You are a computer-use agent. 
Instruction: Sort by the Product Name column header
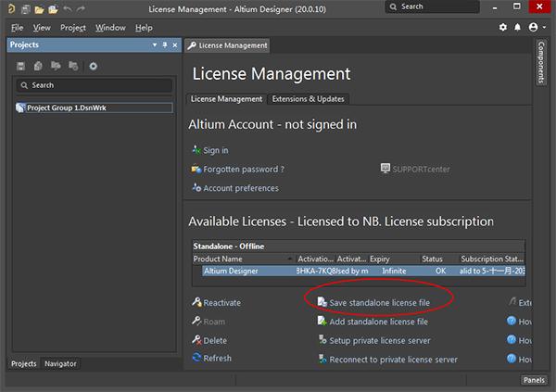click(243, 259)
